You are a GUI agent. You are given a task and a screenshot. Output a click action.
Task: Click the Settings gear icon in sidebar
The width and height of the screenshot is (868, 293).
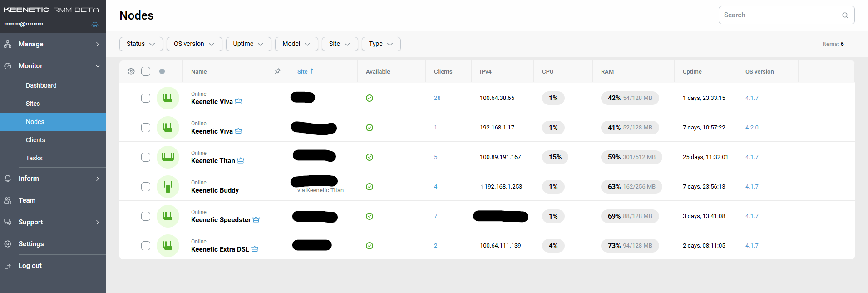(8, 244)
